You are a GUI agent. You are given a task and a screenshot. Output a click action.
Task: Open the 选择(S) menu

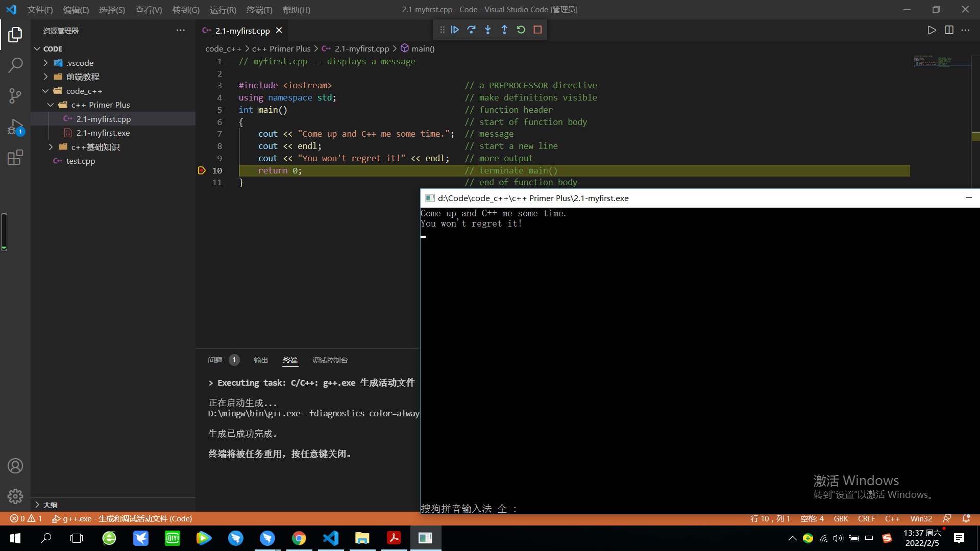click(x=112, y=10)
